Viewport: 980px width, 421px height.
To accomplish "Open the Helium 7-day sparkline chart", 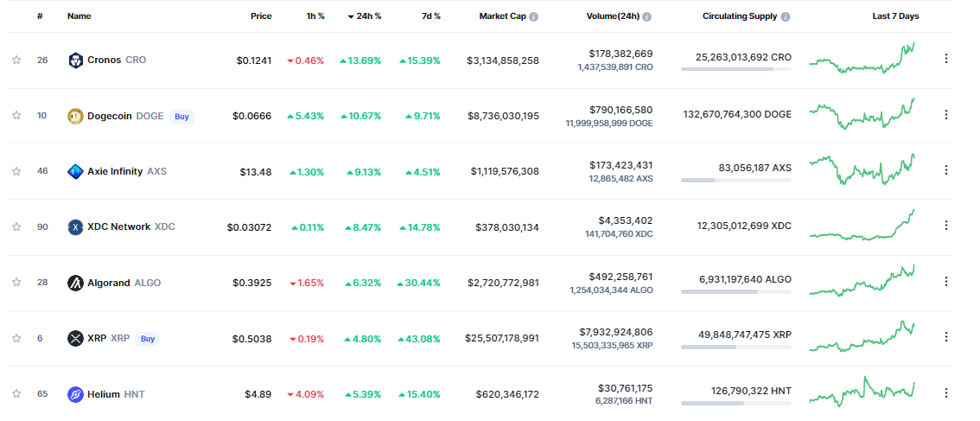I will [x=862, y=392].
